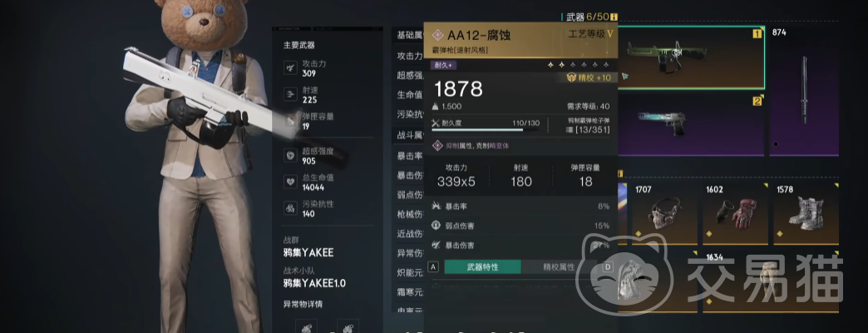The image size is (868, 333).
Task: Click the A key prompt button
Action: 433,267
